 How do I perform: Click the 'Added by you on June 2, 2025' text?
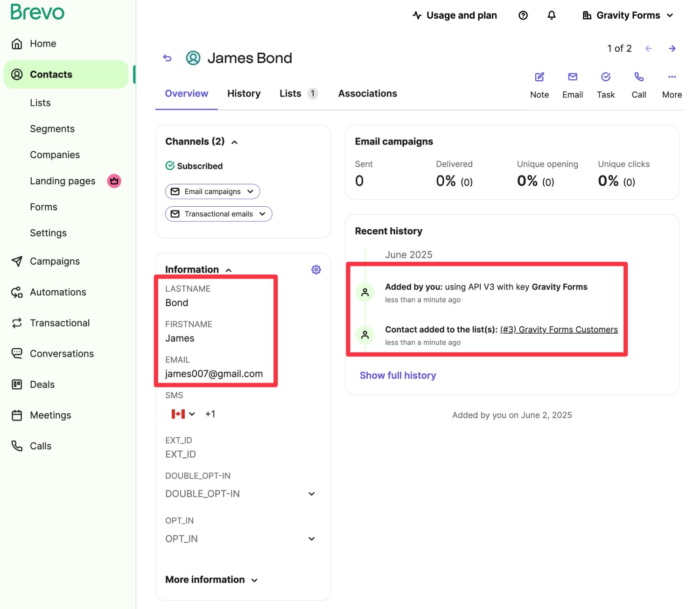(512, 415)
